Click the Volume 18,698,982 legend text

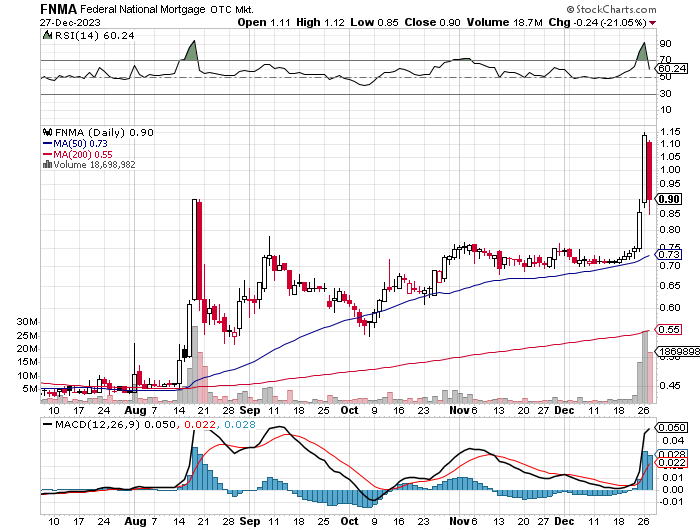point(94,164)
